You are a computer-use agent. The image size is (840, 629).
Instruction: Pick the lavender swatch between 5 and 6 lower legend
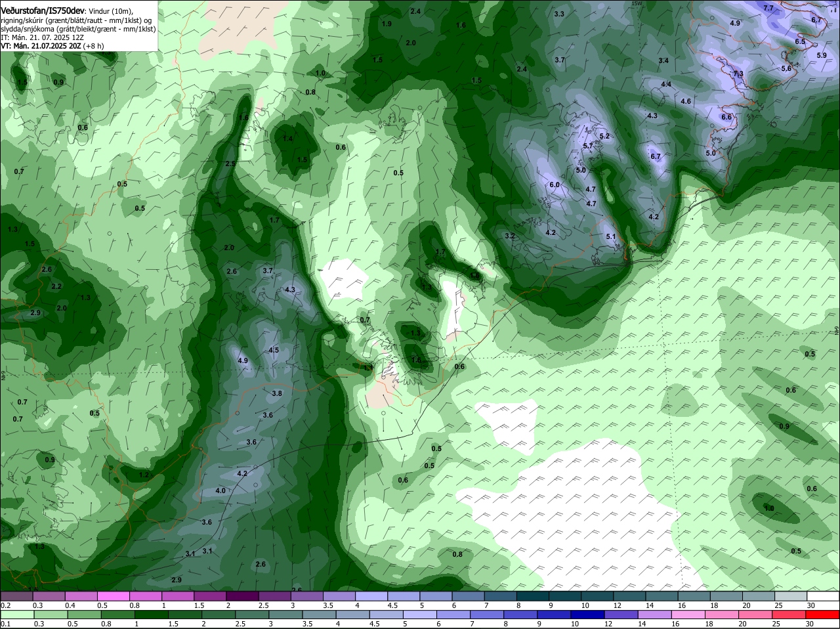pos(420,615)
